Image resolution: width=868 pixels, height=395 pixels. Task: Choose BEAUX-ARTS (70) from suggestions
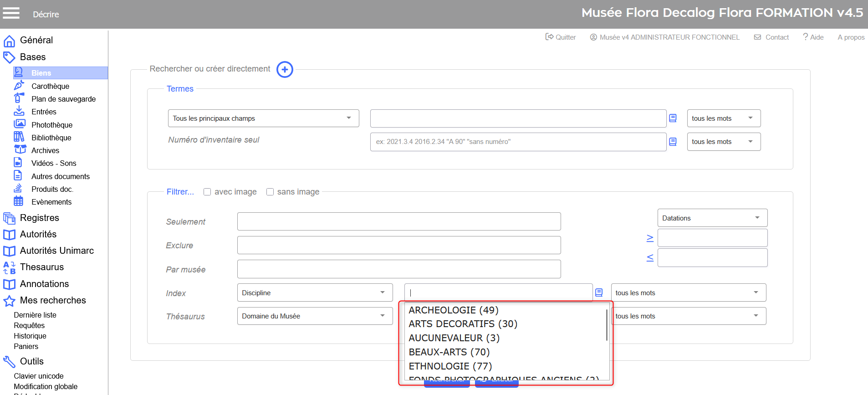pos(449,352)
